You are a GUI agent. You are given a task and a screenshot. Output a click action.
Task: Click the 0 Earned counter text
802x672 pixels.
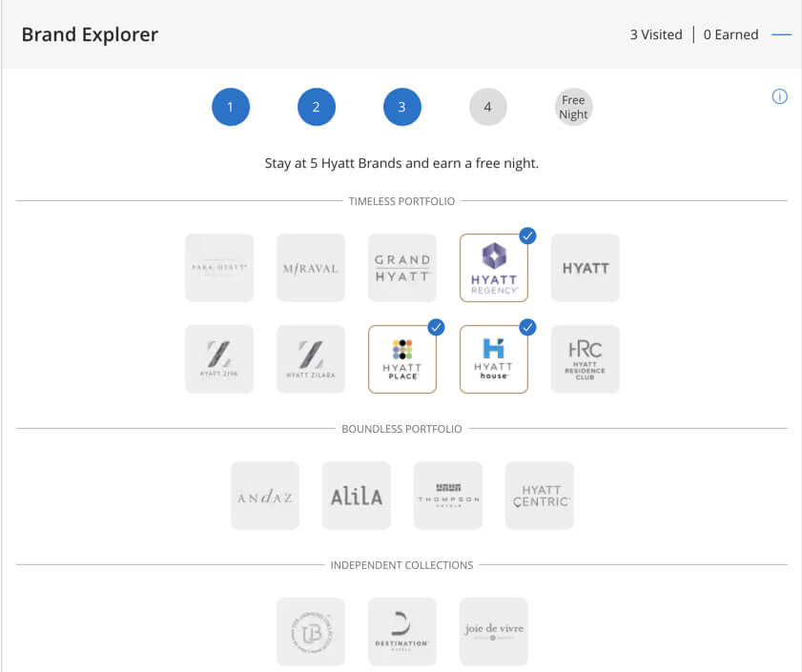click(x=730, y=34)
